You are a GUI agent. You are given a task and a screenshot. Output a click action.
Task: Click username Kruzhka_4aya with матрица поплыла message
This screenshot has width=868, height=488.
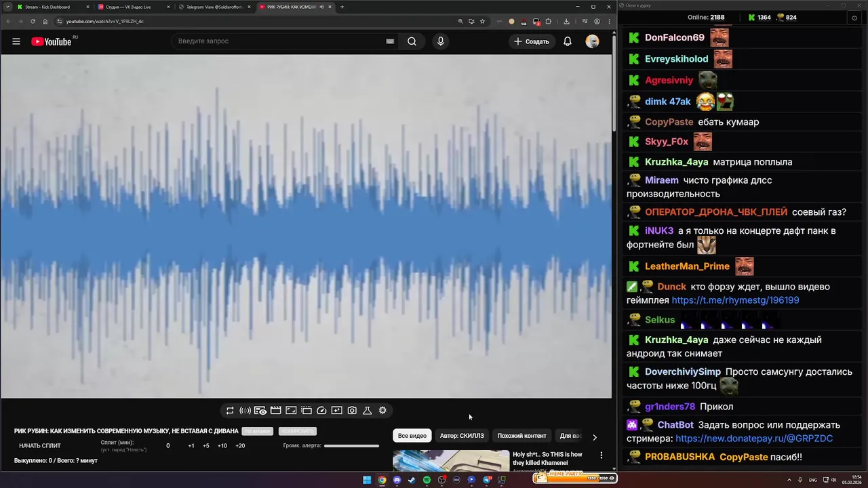coord(677,162)
